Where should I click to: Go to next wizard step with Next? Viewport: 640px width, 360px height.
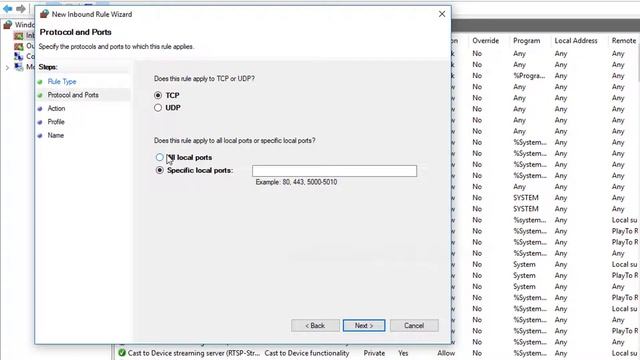[364, 325]
